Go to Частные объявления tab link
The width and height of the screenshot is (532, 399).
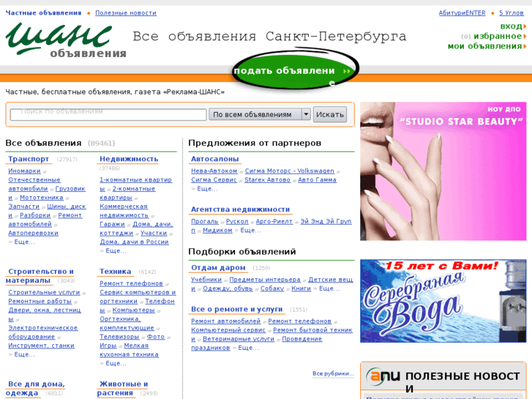click(43, 13)
